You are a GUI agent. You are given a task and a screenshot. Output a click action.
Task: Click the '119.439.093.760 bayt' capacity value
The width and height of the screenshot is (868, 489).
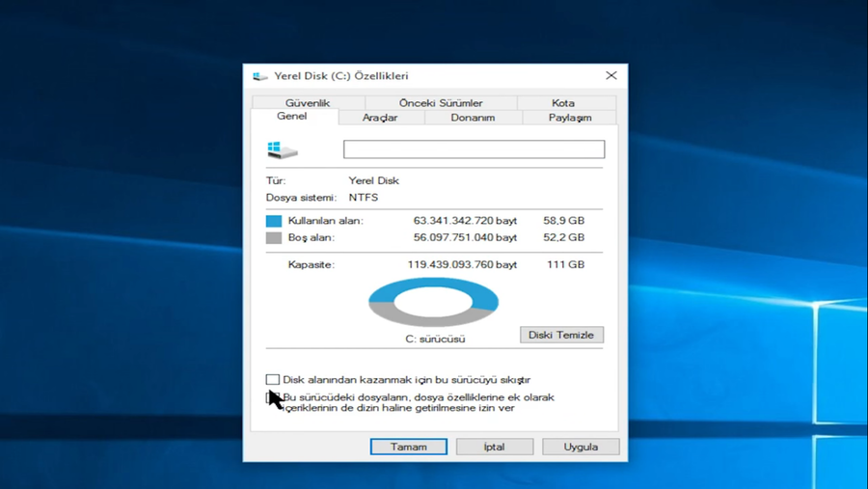tap(462, 264)
